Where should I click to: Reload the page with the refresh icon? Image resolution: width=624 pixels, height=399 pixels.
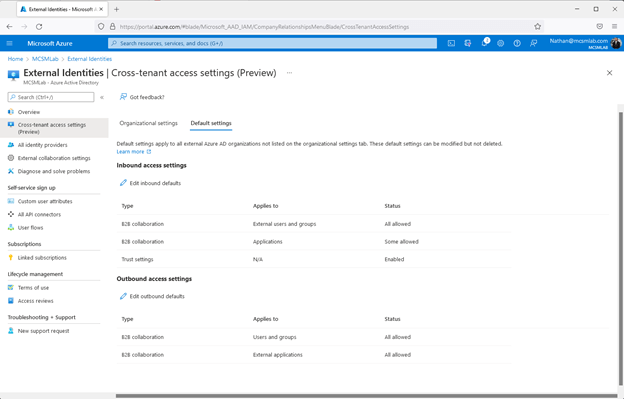click(39, 27)
